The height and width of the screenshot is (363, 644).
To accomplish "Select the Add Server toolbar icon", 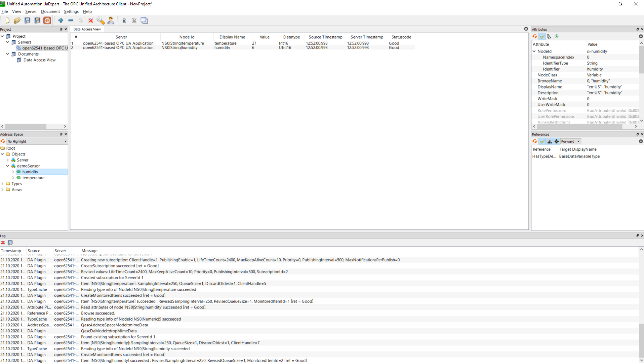I will click(x=61, y=21).
